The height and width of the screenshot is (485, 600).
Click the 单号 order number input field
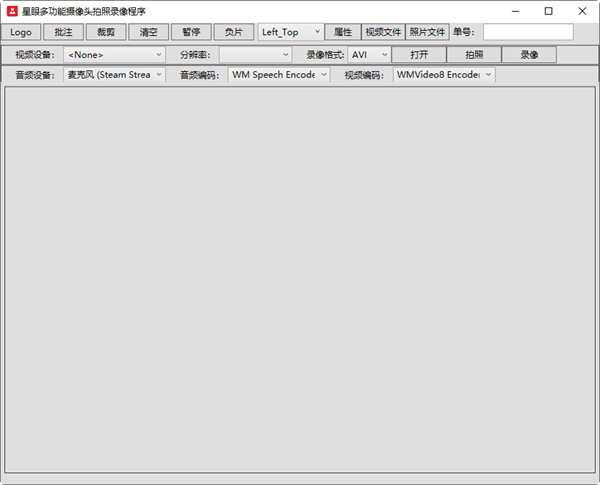pyautogui.click(x=528, y=32)
